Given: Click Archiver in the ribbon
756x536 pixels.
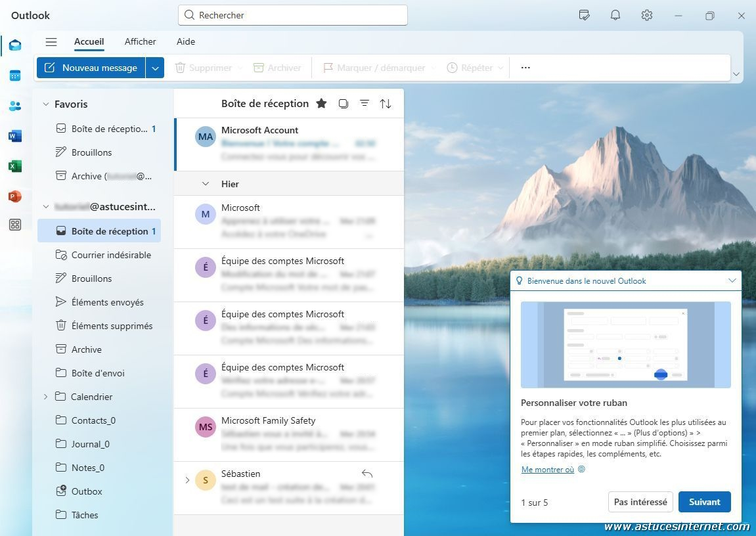Looking at the screenshot, I should (277, 68).
